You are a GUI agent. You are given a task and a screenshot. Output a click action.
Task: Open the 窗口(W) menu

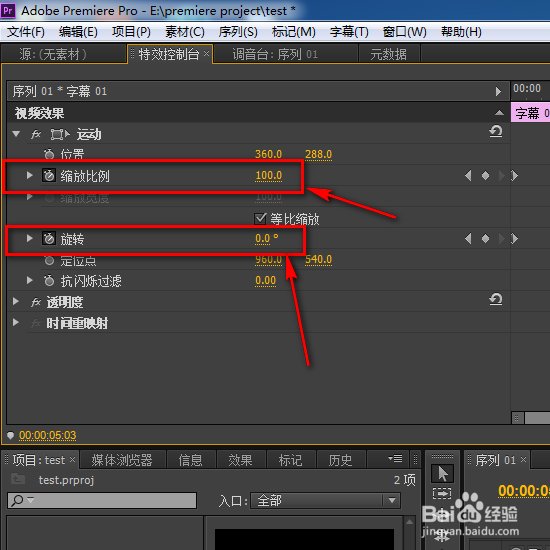pos(404,32)
